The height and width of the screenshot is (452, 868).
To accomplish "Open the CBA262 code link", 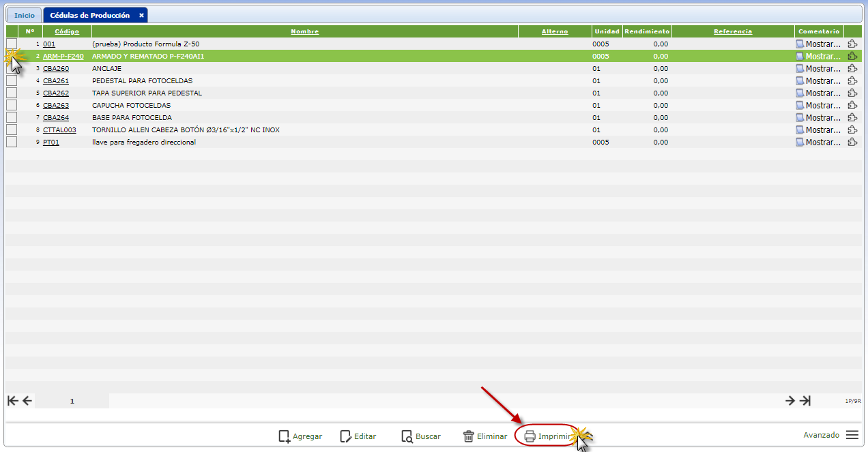I will pos(56,93).
